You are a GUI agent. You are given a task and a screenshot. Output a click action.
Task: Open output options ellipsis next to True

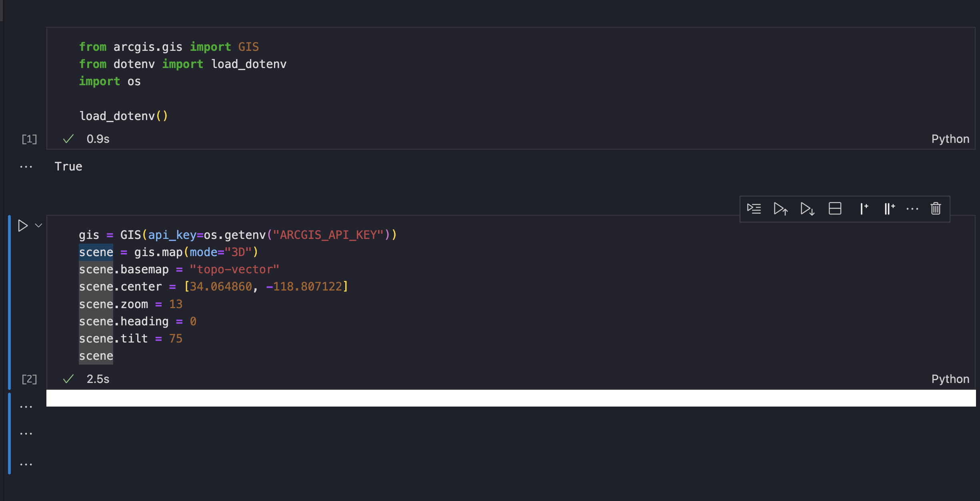pyautogui.click(x=26, y=167)
